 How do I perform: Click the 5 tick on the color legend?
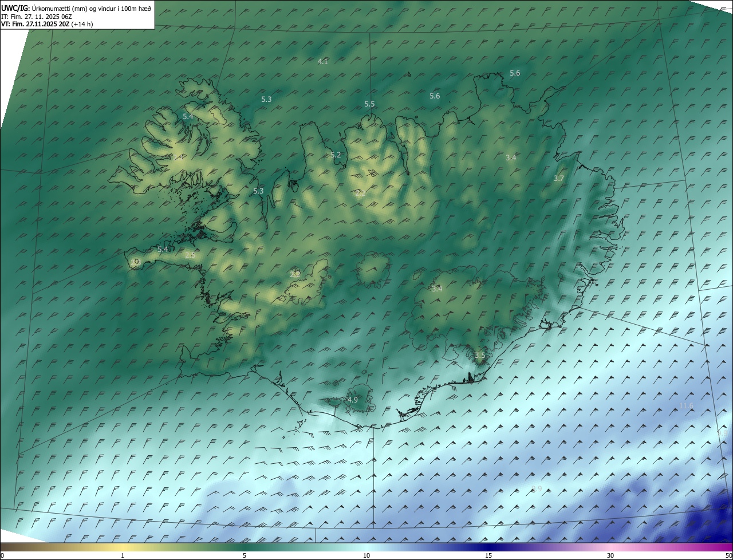(245, 555)
